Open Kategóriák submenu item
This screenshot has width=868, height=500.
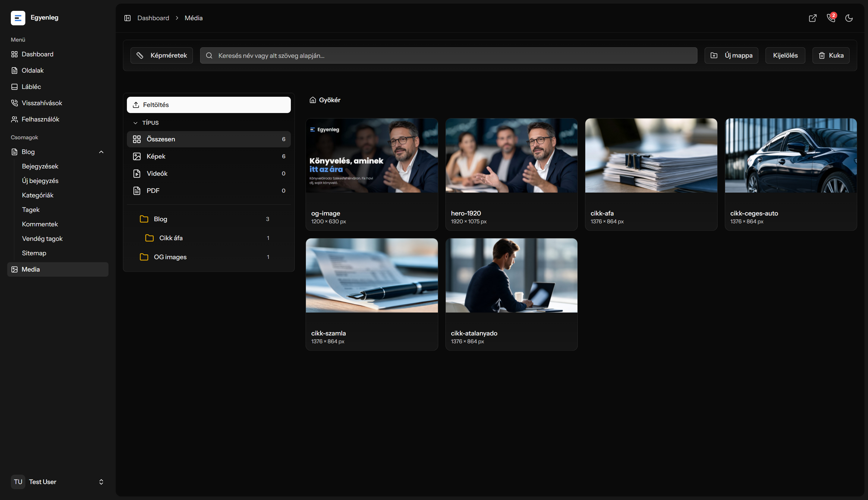click(38, 195)
